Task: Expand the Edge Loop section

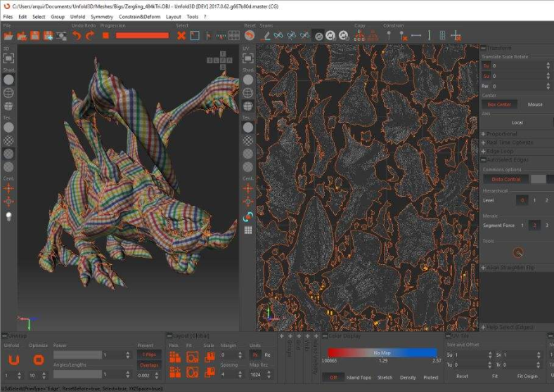Action: (x=483, y=151)
